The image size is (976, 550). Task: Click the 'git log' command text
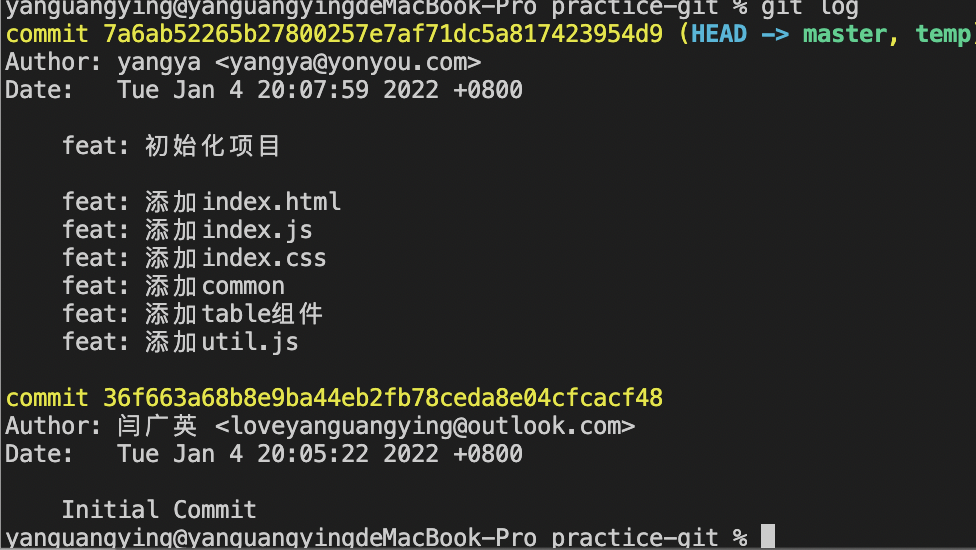(810, 9)
